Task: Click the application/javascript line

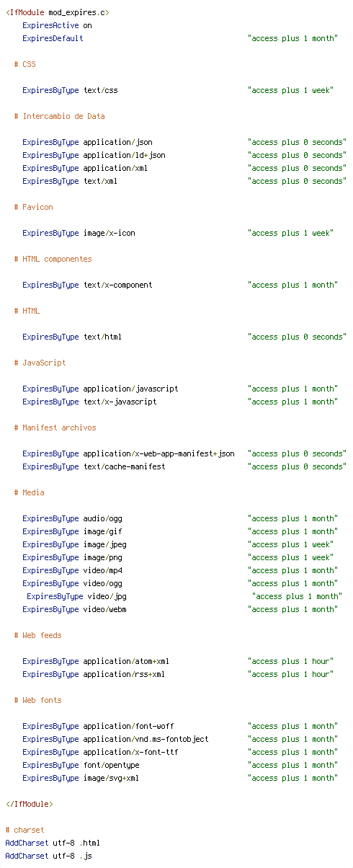Action: click(179, 389)
